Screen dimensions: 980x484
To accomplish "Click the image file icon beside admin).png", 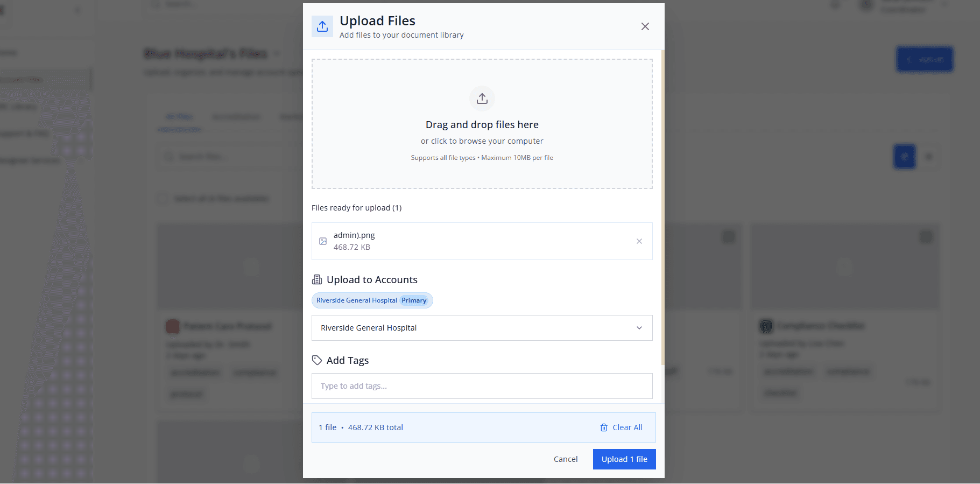I will 323,241.
